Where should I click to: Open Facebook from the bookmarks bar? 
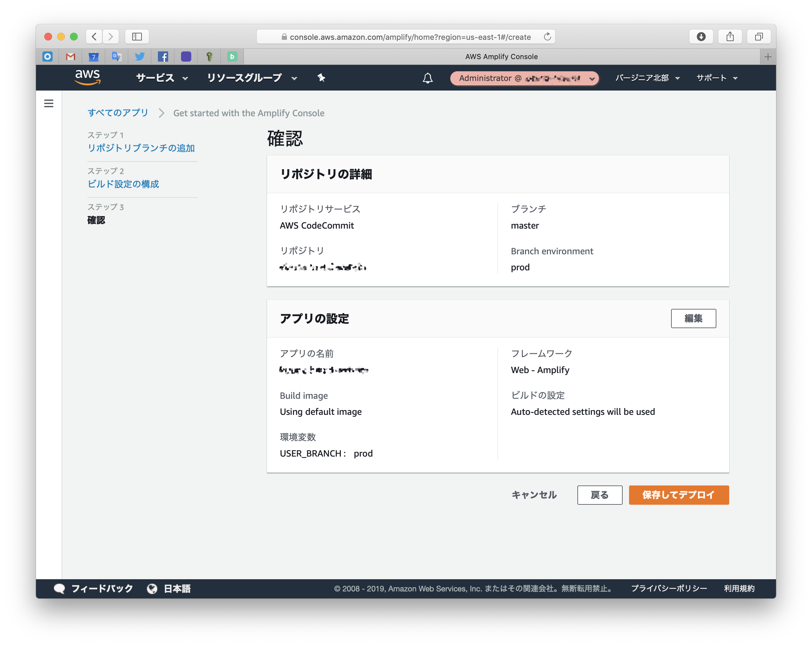(x=163, y=57)
